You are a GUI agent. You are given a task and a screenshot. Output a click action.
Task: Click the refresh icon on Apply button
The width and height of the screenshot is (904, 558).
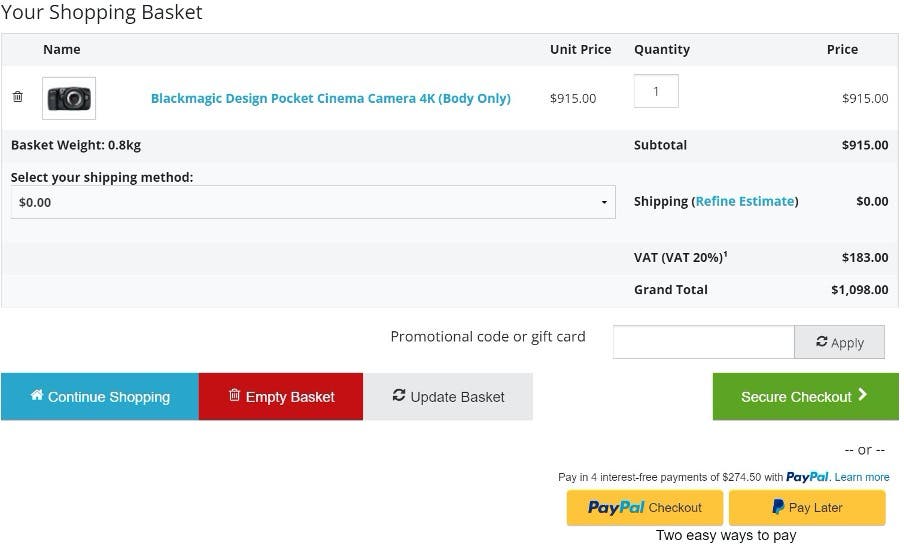822,342
